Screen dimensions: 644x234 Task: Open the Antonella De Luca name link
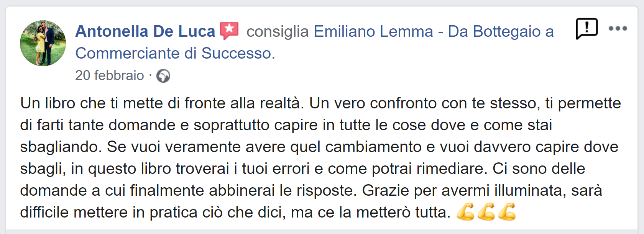(145, 31)
